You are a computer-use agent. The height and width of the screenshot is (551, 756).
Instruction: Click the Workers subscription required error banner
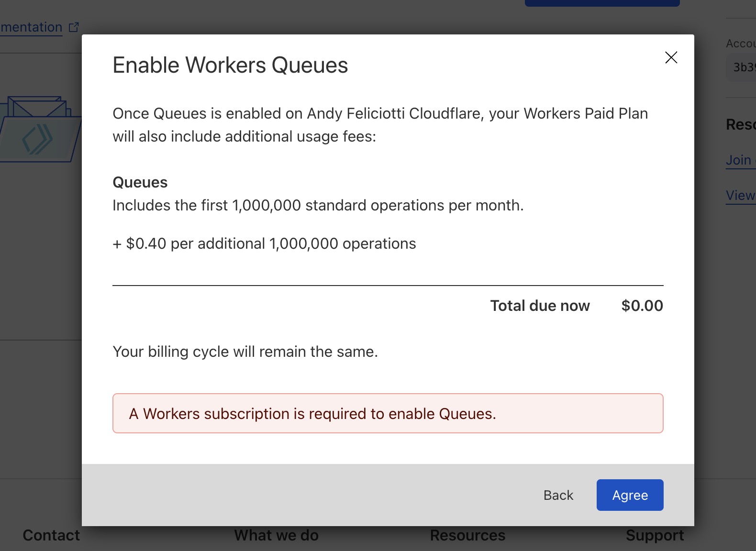(x=388, y=414)
